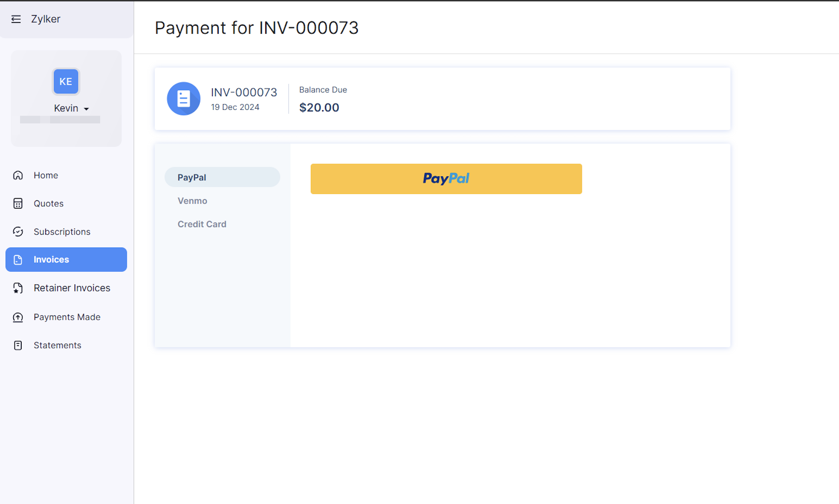Select the Quotes icon

[x=18, y=204]
